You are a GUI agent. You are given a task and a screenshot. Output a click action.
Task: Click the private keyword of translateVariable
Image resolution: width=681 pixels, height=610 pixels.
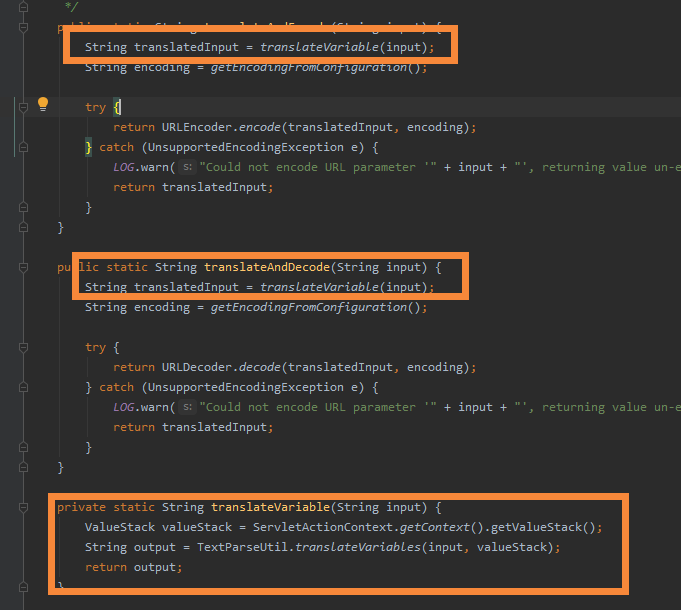coord(82,507)
